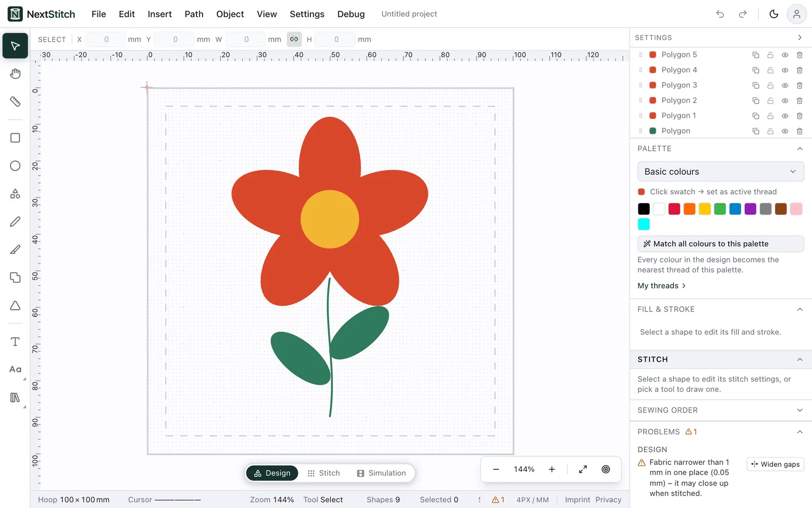
Task: Hide the green Polygon layer
Action: 785,131
